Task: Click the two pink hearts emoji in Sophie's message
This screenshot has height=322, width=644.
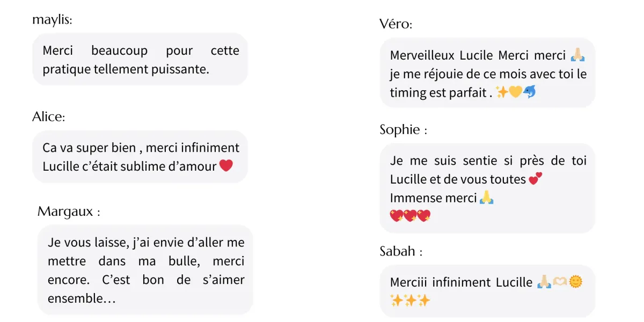Action: coord(535,179)
